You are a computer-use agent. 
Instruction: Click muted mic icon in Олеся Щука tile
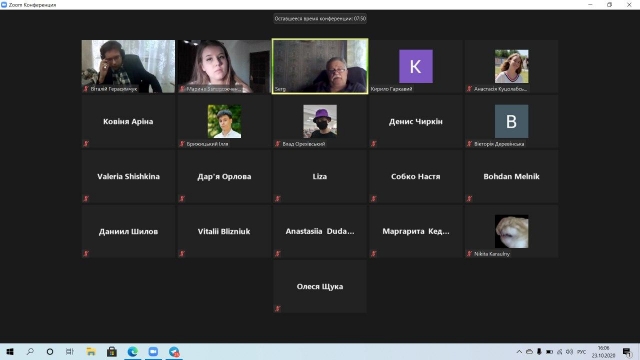tap(278, 309)
